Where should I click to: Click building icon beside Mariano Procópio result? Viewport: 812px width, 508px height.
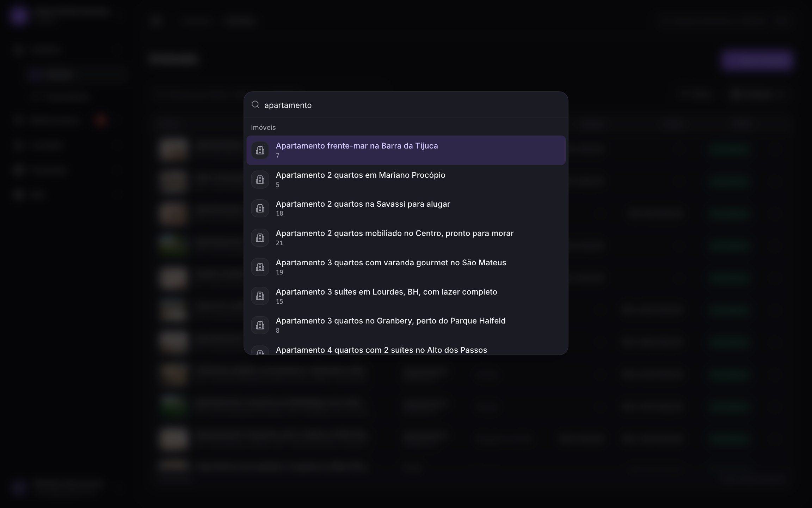260,180
